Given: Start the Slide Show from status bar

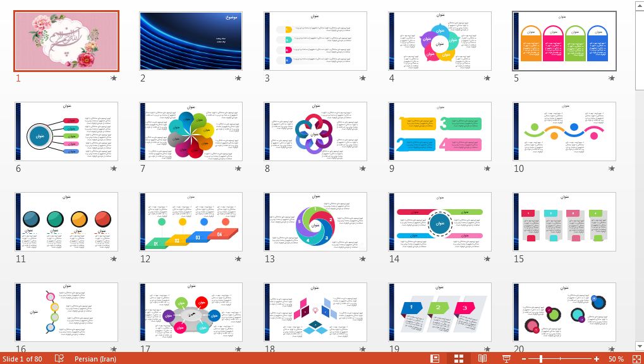Looking at the screenshot, I should 506,358.
